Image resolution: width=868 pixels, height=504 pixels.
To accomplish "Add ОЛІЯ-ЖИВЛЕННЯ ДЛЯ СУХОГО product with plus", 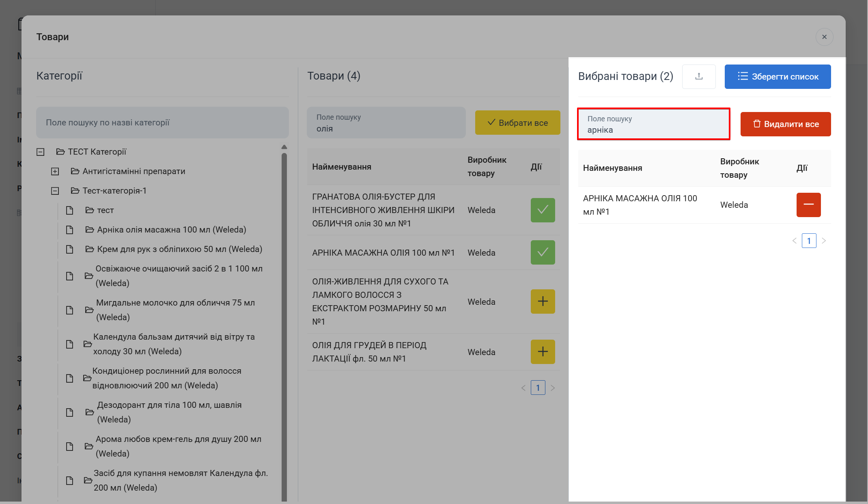I will pos(543,302).
